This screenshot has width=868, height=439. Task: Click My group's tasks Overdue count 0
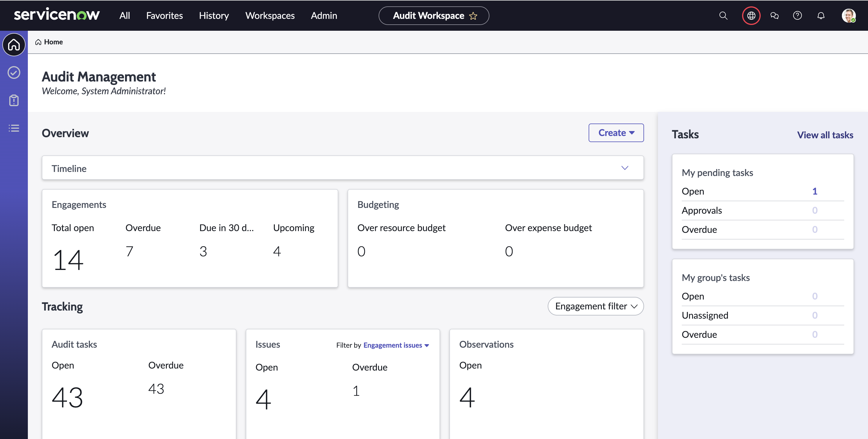815,335
